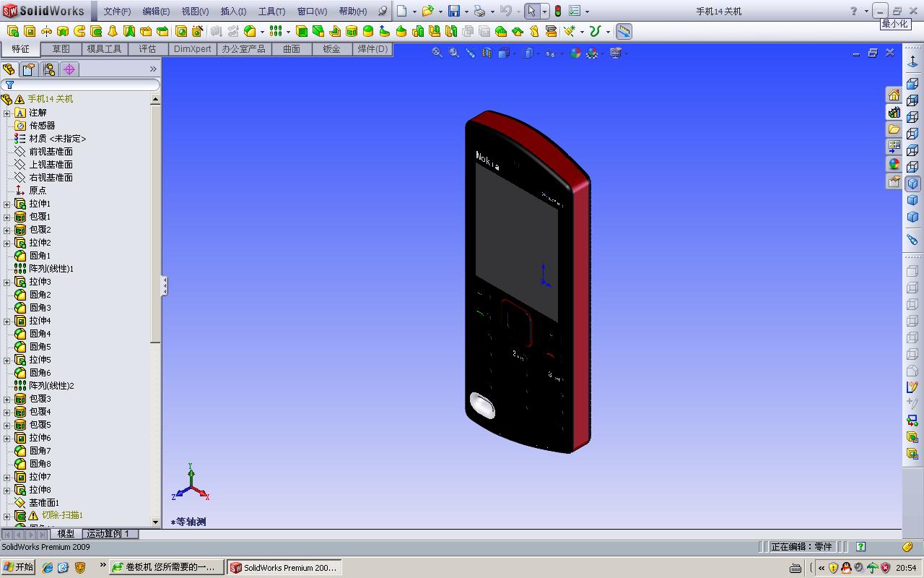Click the New document icon
The height and width of the screenshot is (578, 924).
click(402, 11)
